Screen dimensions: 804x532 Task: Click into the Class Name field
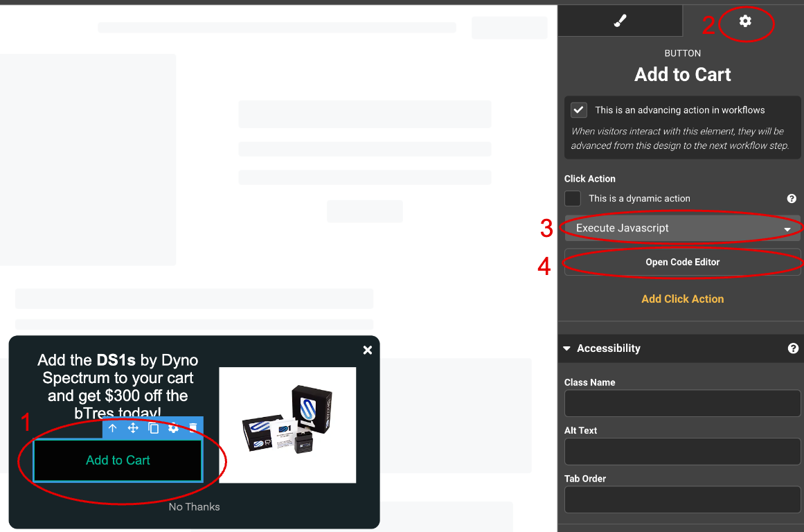[x=682, y=403]
